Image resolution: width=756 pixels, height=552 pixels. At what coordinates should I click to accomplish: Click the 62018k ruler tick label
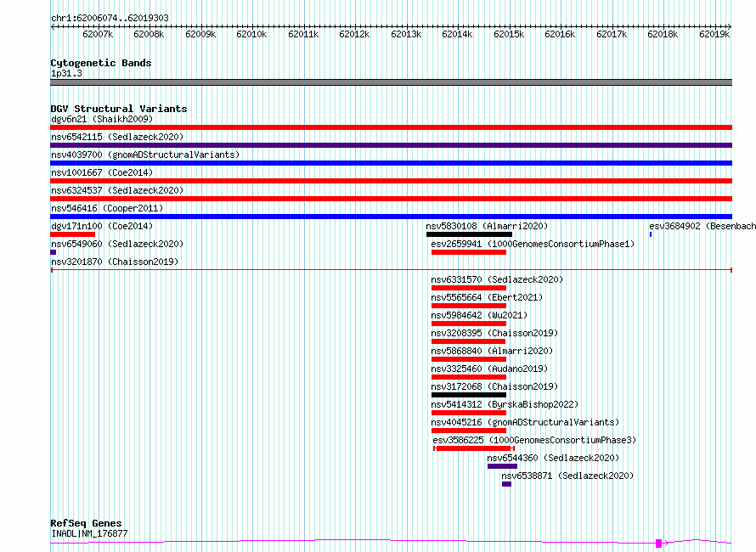pos(663,34)
